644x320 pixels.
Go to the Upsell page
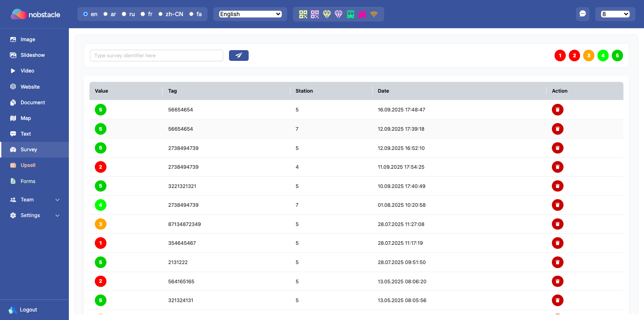(28, 165)
